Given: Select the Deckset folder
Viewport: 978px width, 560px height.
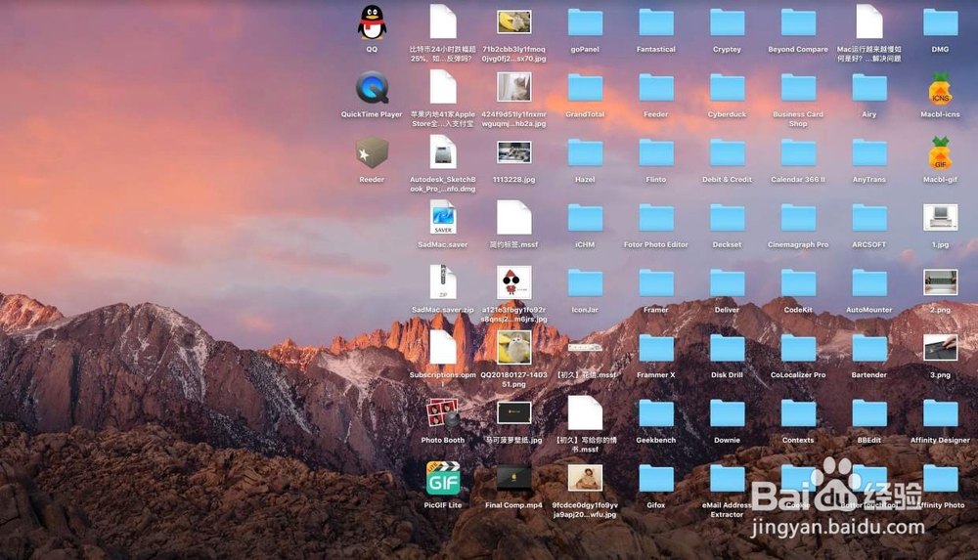Looking at the screenshot, I should click(x=728, y=218).
